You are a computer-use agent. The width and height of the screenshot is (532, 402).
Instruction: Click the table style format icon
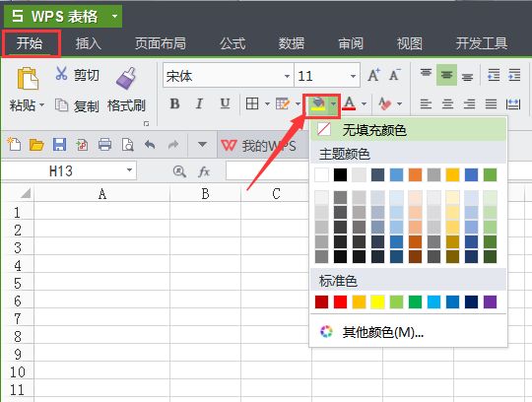pyautogui.click(x=283, y=103)
